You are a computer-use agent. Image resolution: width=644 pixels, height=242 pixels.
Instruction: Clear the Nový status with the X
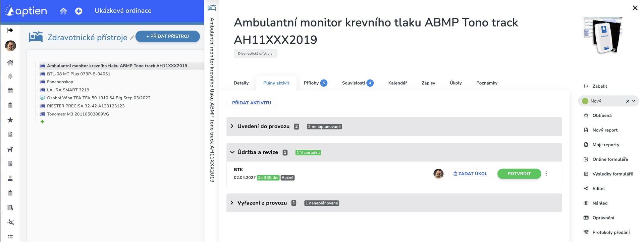tap(628, 101)
